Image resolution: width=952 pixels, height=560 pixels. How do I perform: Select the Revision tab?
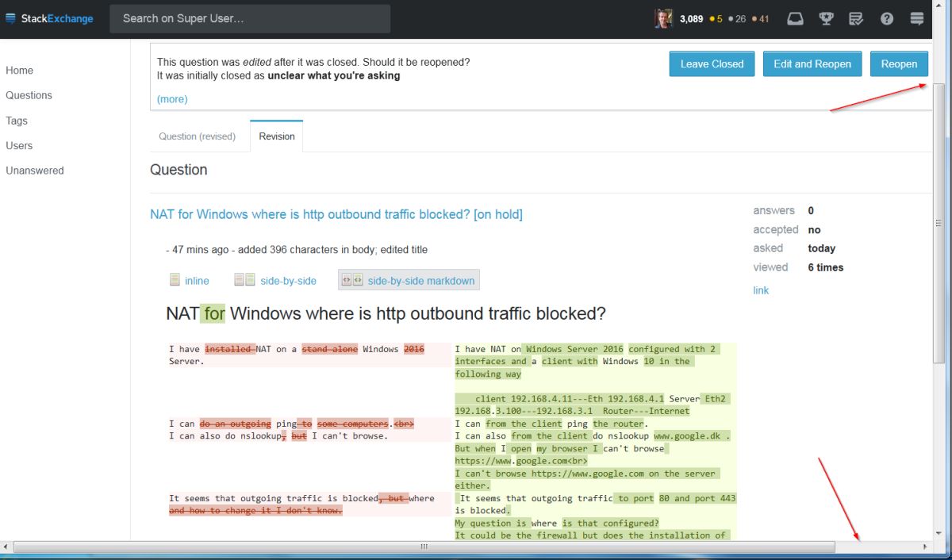276,136
